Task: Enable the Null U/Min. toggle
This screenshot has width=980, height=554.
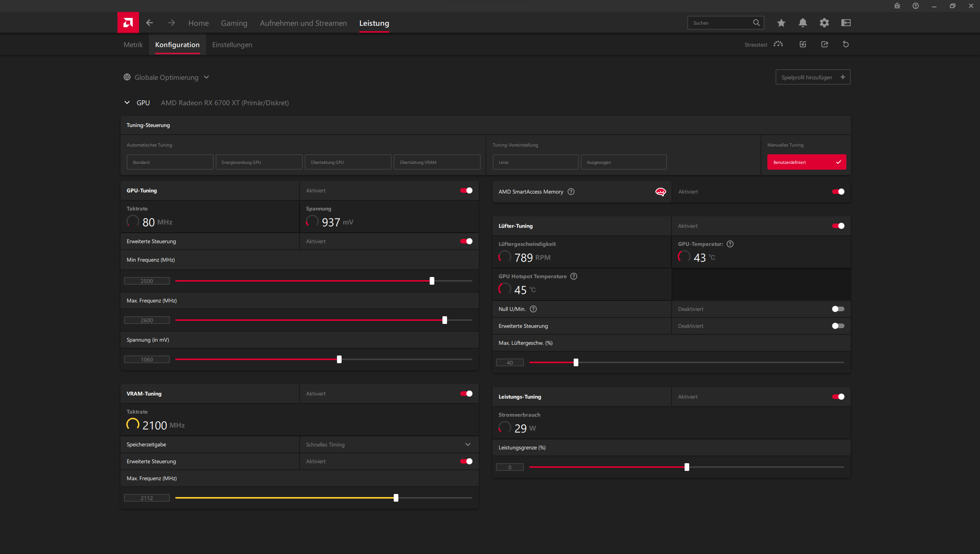Action: 838,309
